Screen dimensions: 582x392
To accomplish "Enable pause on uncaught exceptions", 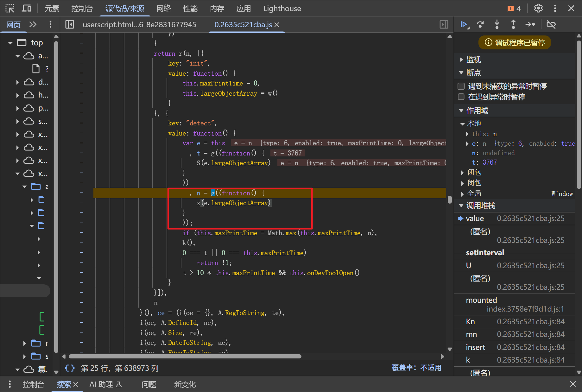I will [x=461, y=86].
